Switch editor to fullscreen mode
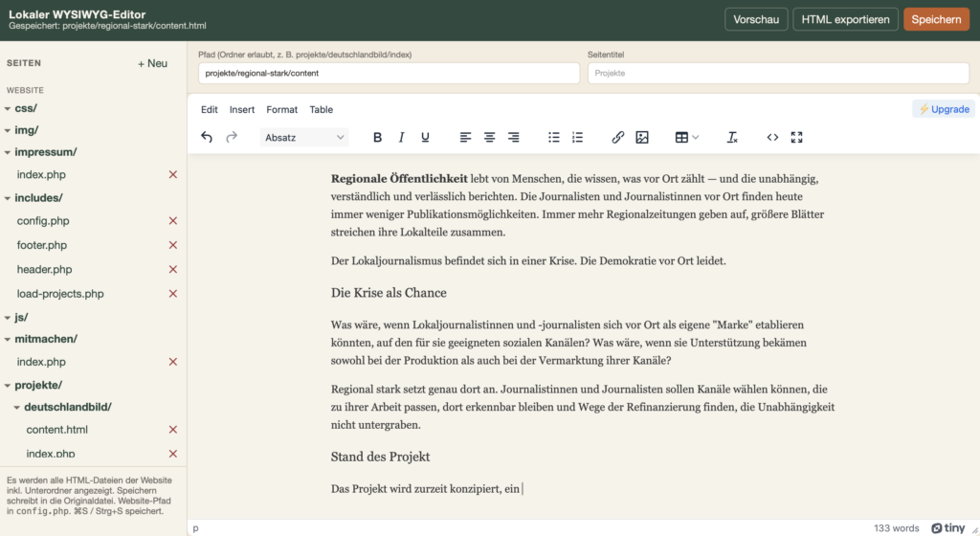Image resolution: width=980 pixels, height=536 pixels. [796, 138]
